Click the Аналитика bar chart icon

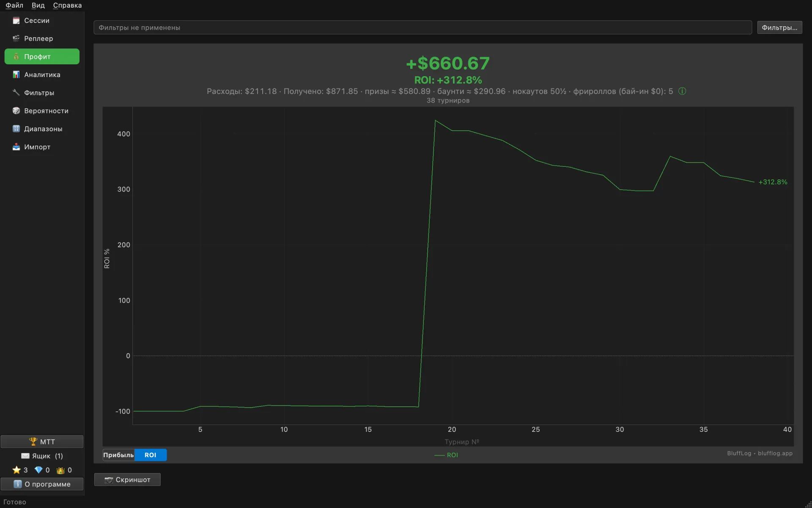pos(16,75)
